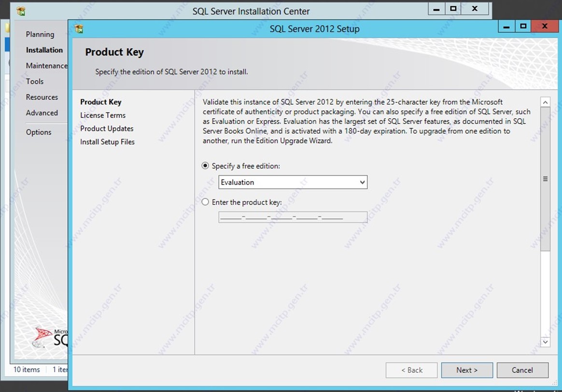Image resolution: width=562 pixels, height=392 pixels.
Task: Switch to the Tools section
Action: tap(35, 82)
